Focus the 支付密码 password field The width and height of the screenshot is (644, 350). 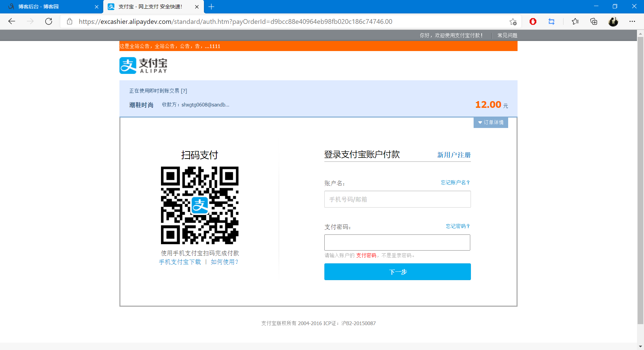point(397,243)
